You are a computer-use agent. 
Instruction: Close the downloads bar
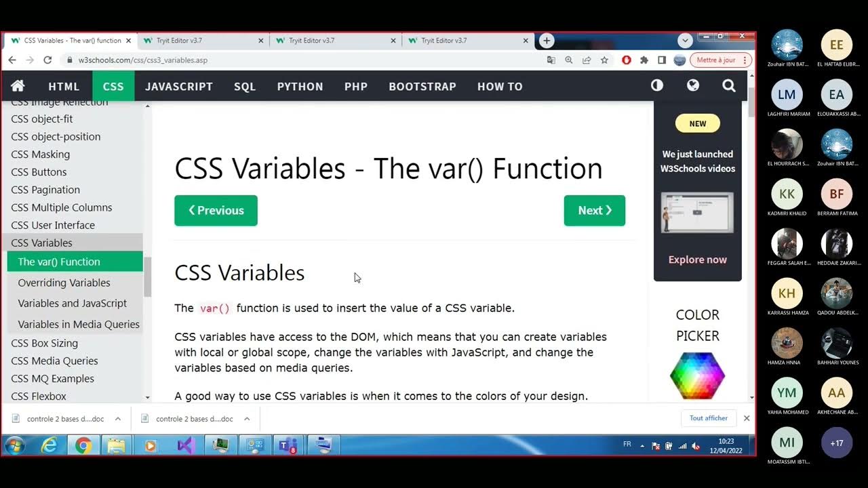pyautogui.click(x=747, y=418)
